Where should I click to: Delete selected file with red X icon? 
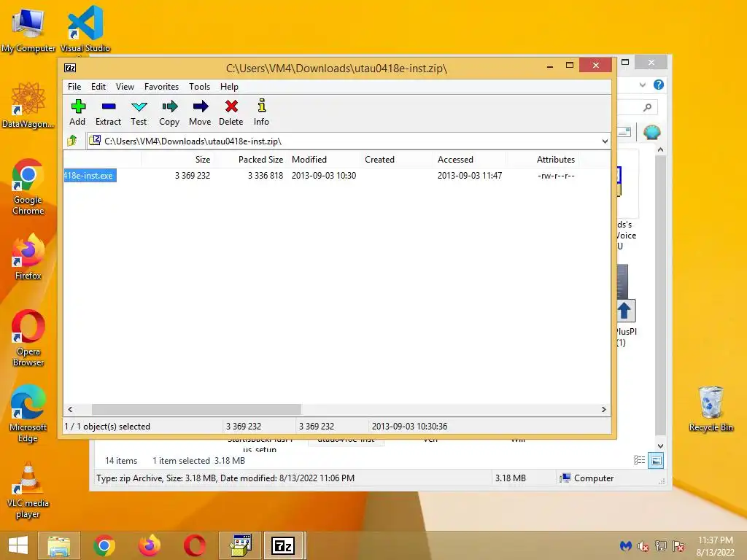coord(231,112)
